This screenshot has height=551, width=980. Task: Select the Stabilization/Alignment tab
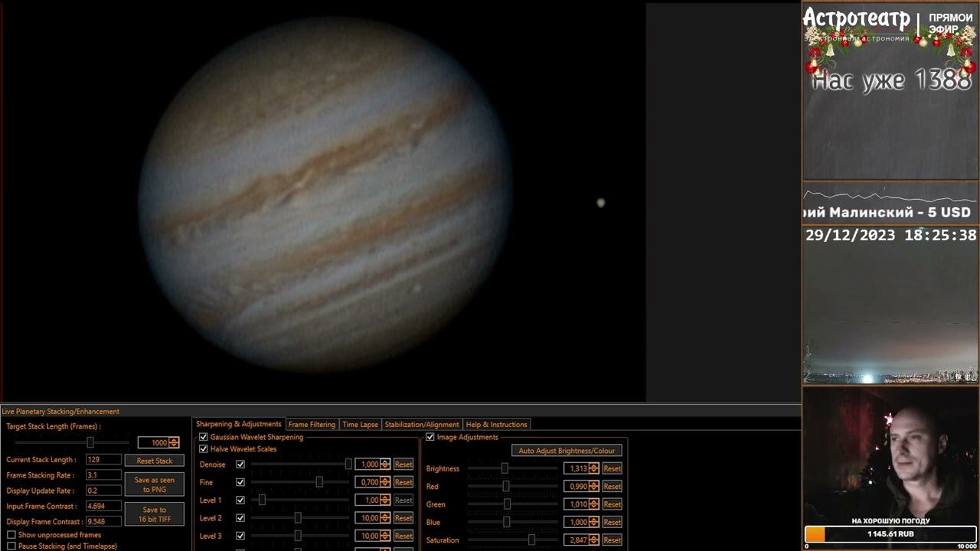click(422, 425)
